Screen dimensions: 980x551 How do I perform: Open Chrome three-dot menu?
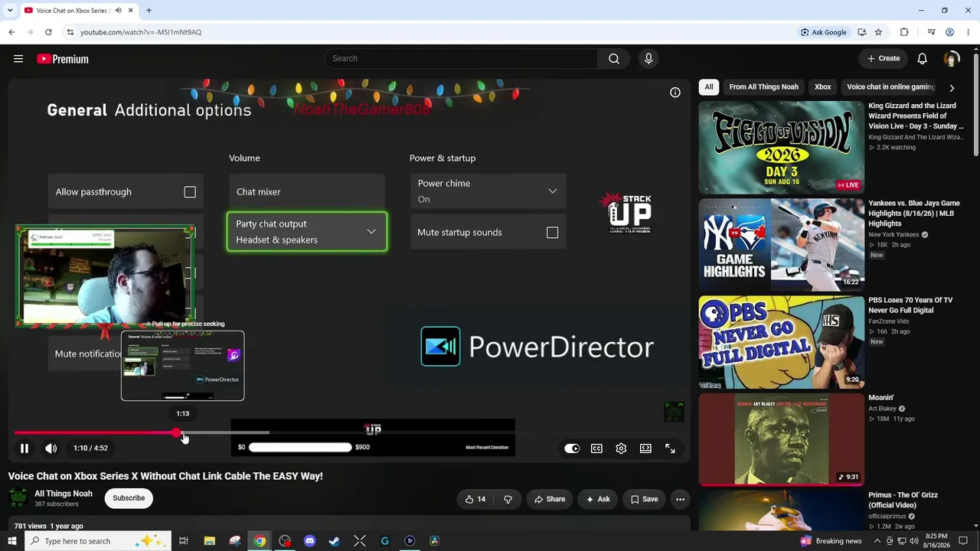968,32
